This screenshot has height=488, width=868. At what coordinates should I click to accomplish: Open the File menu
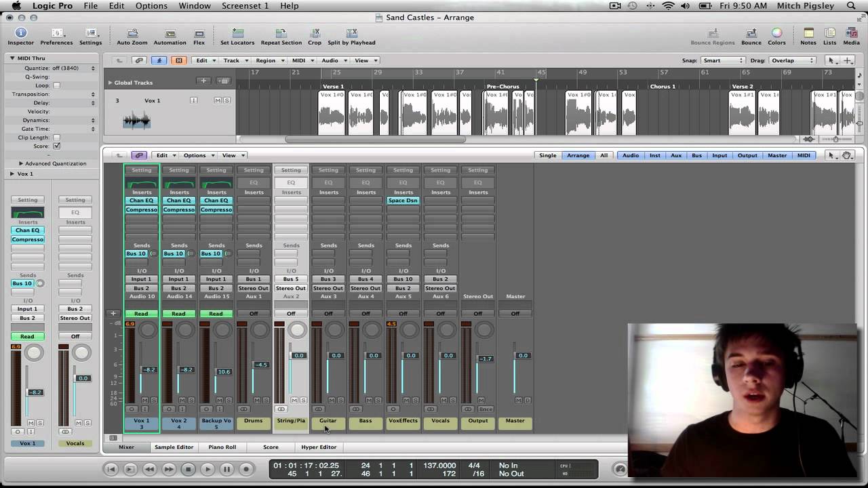[90, 6]
